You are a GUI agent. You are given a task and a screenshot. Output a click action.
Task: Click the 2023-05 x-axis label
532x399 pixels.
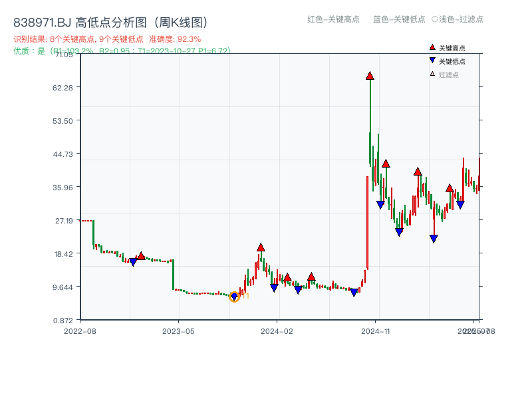coord(178,331)
